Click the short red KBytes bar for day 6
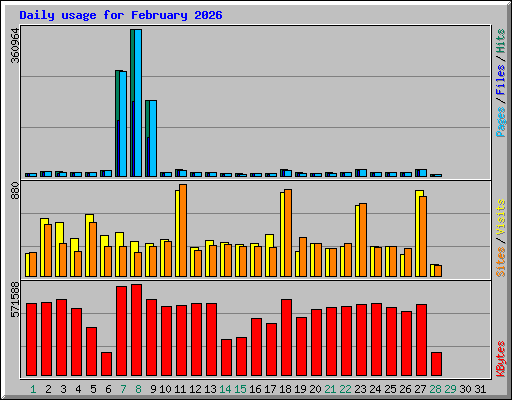 [x=107, y=364]
